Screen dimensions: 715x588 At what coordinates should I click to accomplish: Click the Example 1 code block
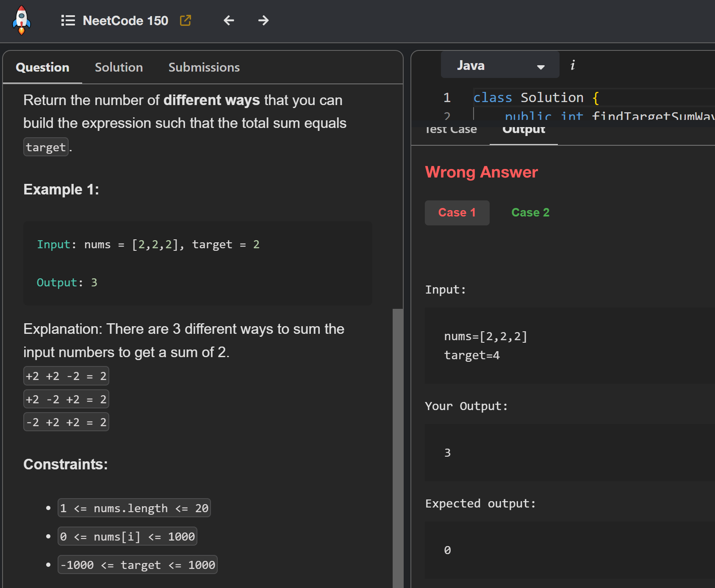click(197, 263)
